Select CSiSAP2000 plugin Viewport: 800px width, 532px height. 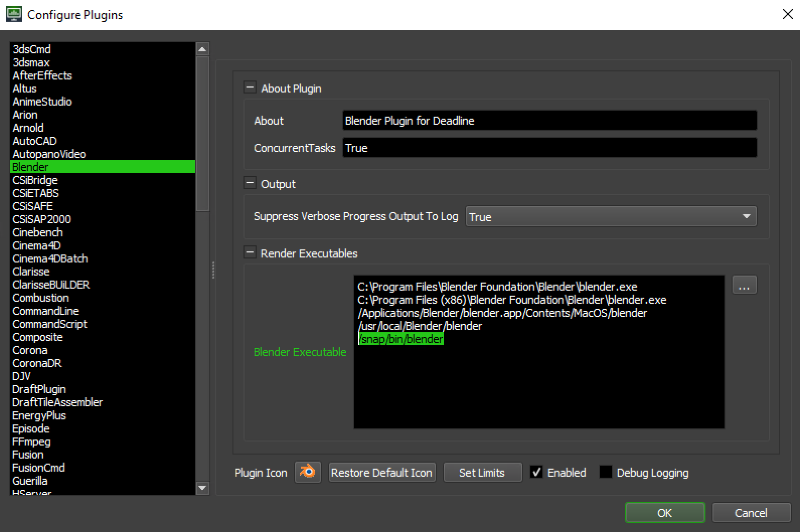pyautogui.click(x=103, y=219)
